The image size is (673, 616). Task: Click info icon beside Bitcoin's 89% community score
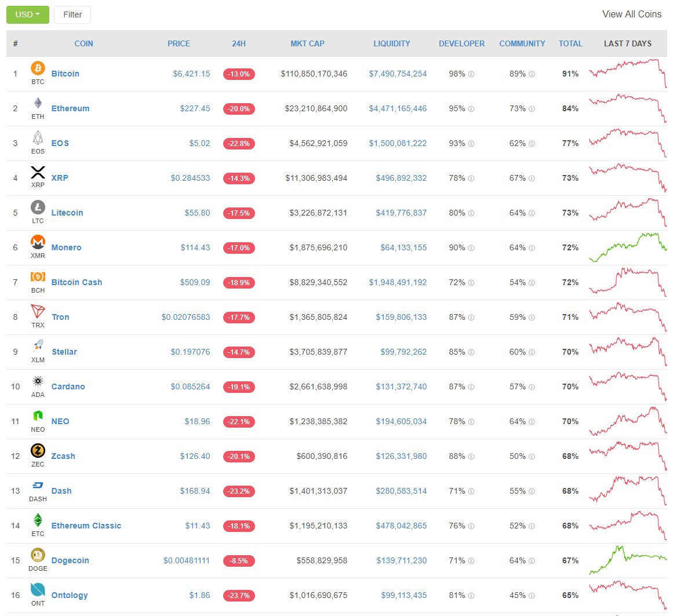tap(532, 74)
